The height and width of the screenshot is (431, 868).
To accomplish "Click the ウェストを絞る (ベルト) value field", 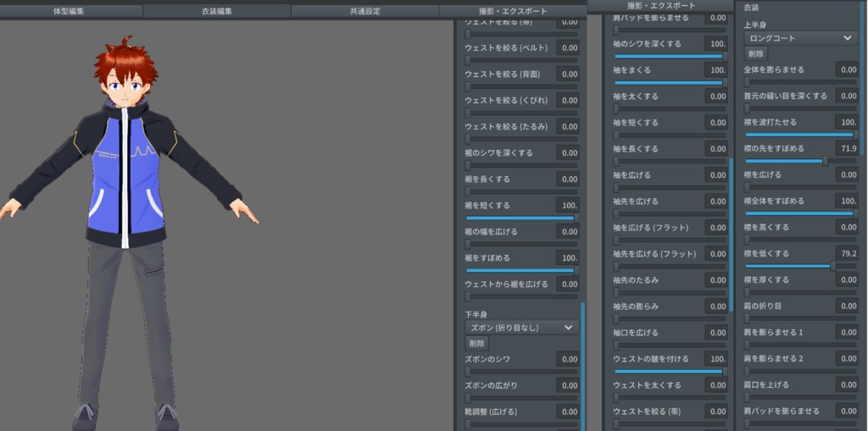I will 568,47.
